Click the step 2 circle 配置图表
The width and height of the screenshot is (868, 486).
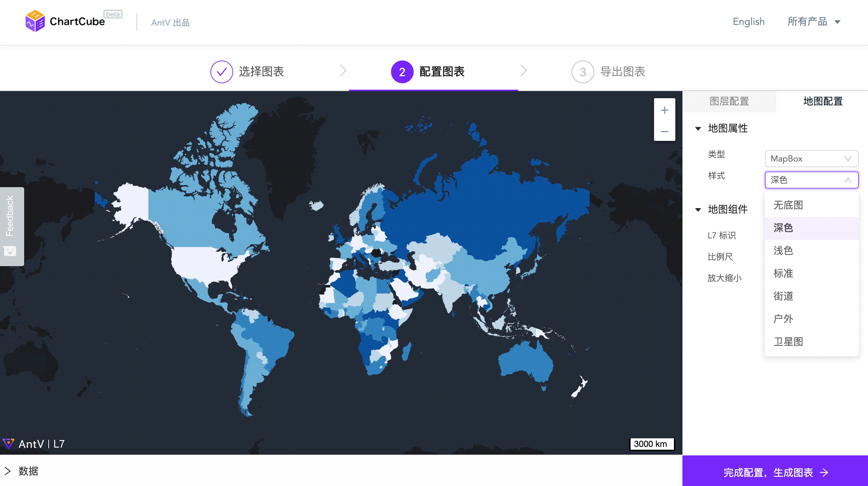coord(402,72)
